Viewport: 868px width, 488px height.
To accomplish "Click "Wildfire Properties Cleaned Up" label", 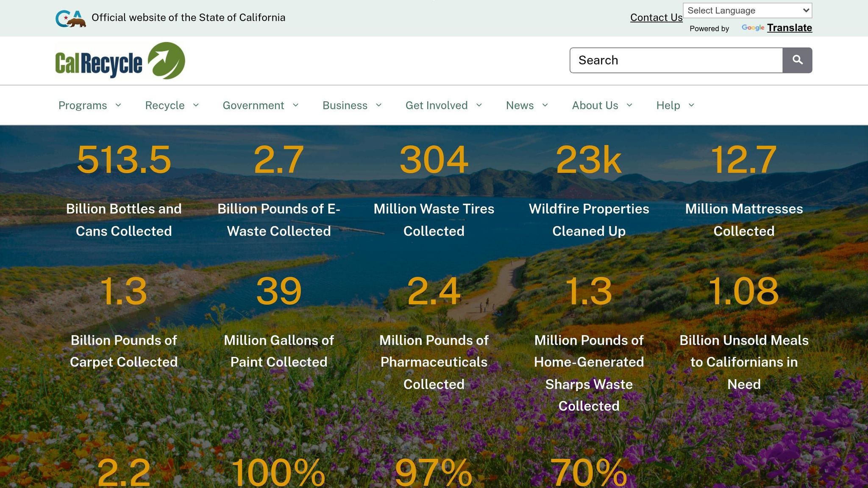I will tap(589, 220).
